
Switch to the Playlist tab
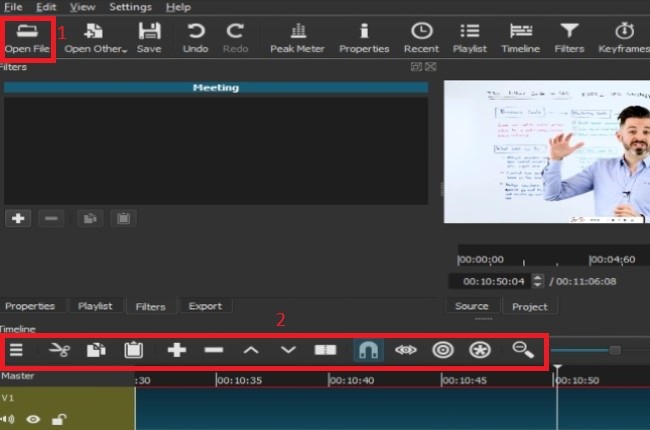pos(95,306)
